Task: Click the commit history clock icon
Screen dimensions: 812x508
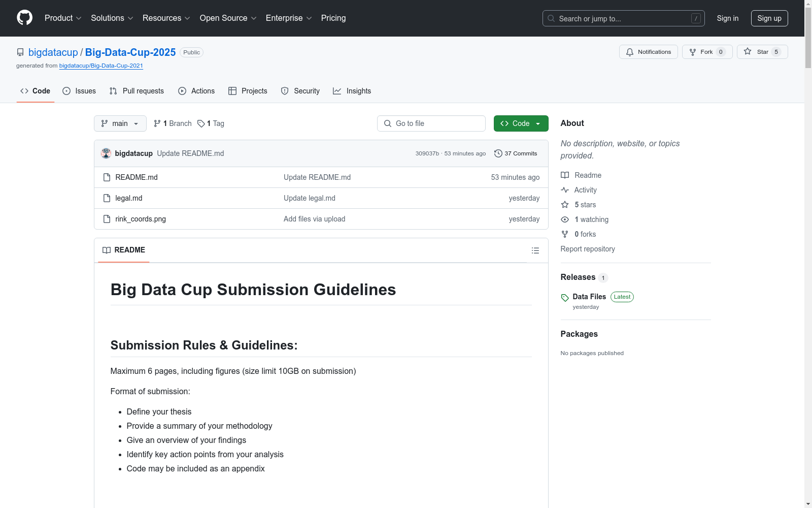Action: coord(498,153)
